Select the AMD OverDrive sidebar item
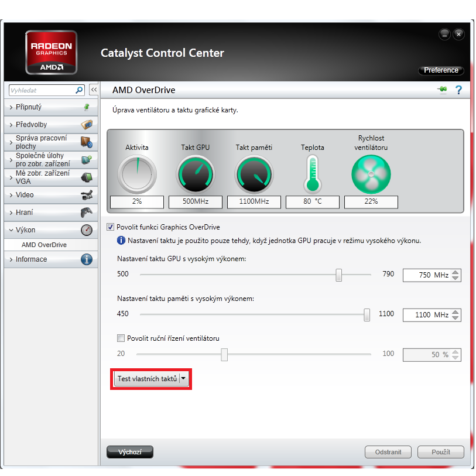This screenshot has height=476, width=476. click(x=44, y=245)
